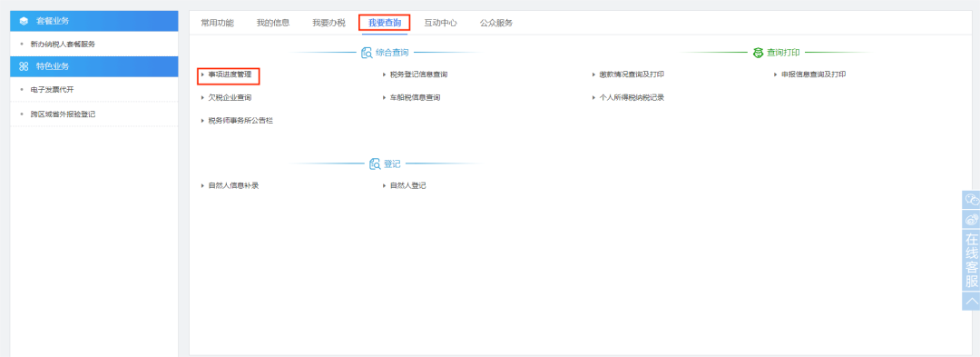Click the green 查询打印 icon

coord(758,54)
